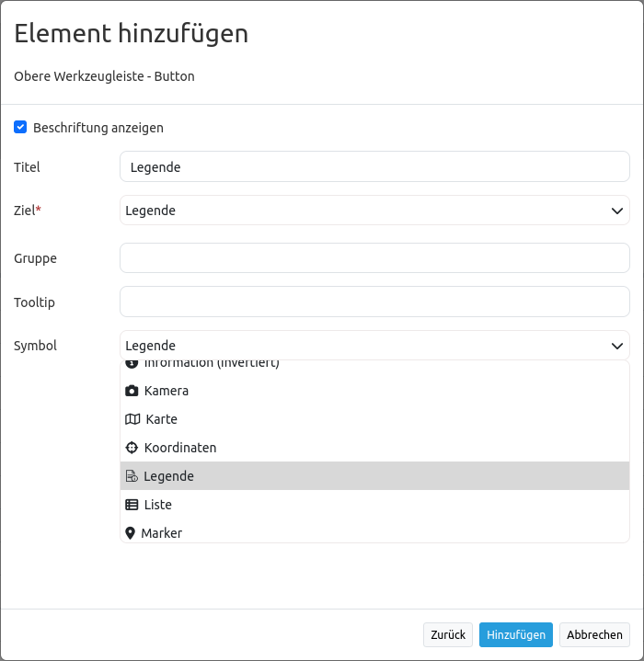The image size is (644, 661).
Task: Click the Tooltip input field
Action: 374,302
